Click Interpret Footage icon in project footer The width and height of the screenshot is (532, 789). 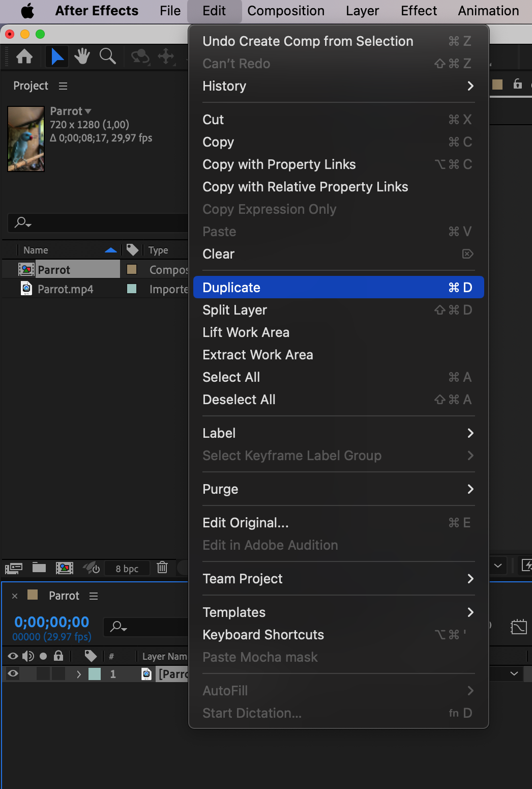pos(14,568)
